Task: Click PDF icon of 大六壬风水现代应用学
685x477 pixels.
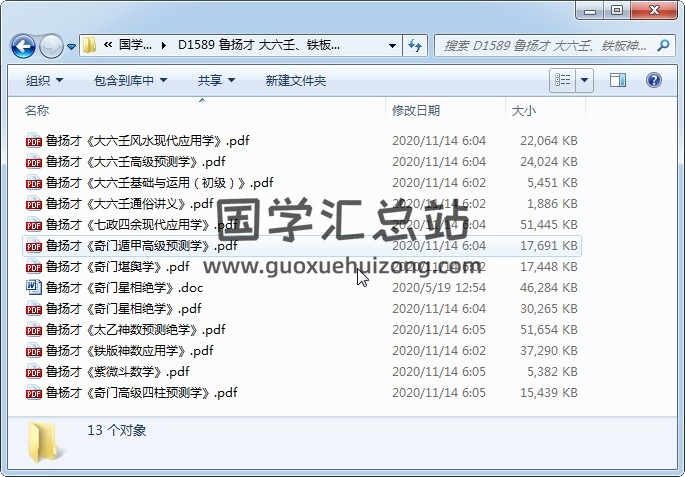Action: click(x=34, y=141)
